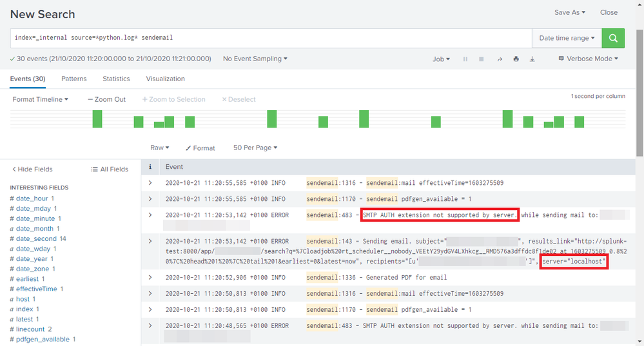The image size is (644, 346).
Task: Switch to the Statistics tab
Action: click(x=116, y=79)
